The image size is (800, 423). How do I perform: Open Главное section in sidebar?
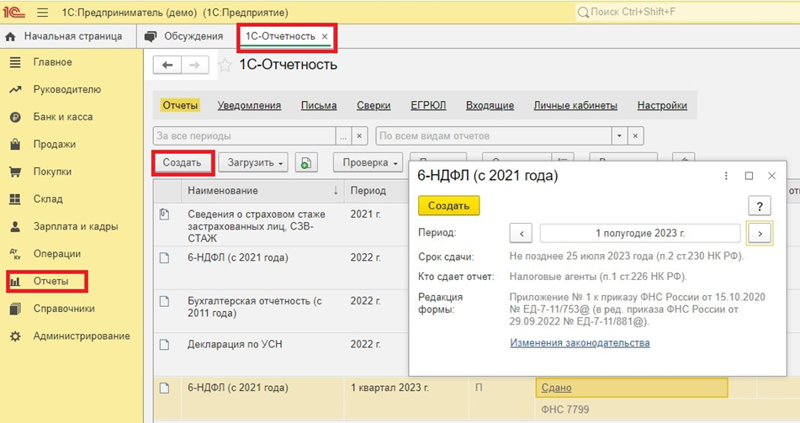[53, 62]
